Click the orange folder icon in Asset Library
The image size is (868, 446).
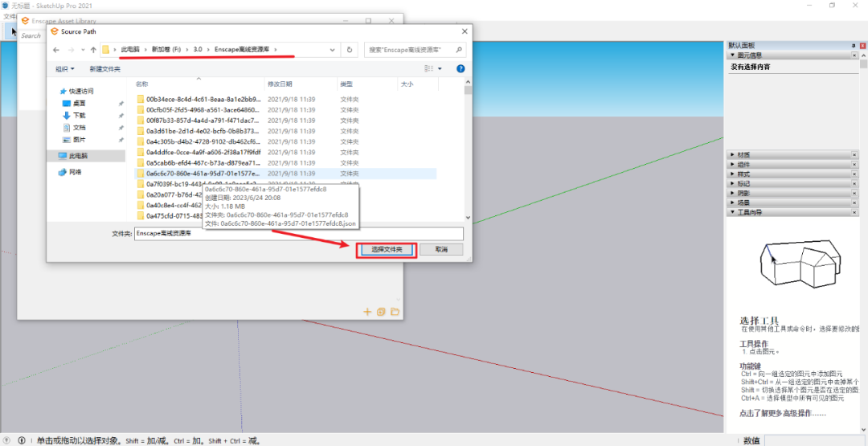pyautogui.click(x=395, y=312)
